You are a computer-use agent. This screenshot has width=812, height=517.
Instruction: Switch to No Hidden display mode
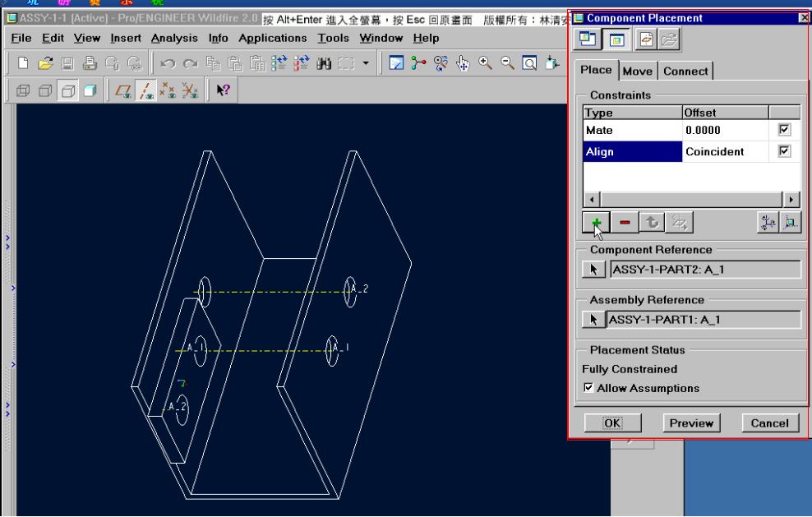(x=68, y=91)
